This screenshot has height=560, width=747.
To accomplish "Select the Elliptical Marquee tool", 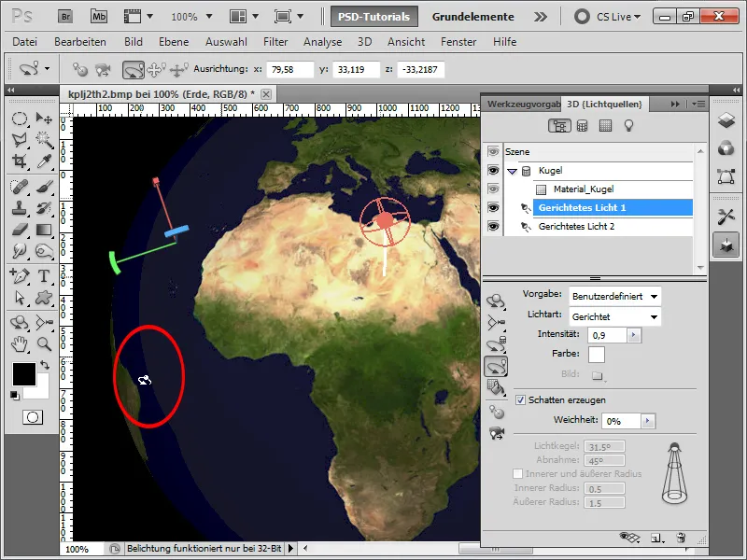I will pos(20,119).
